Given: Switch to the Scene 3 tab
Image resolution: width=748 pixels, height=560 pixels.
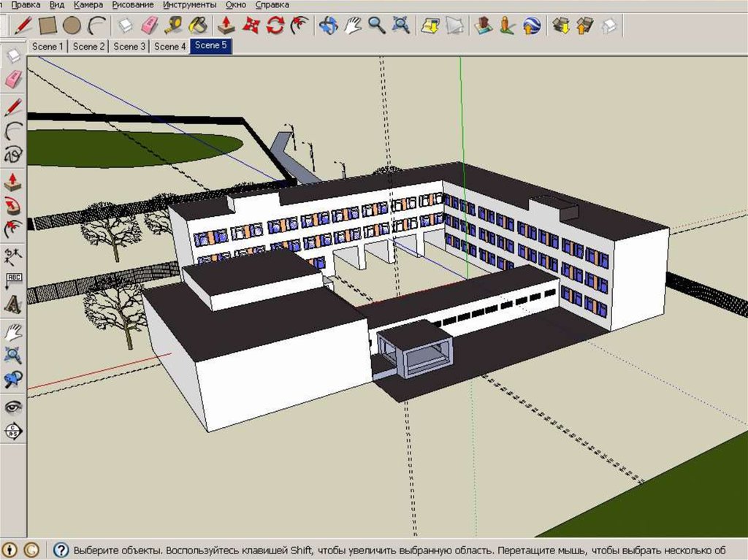Looking at the screenshot, I should [130, 47].
